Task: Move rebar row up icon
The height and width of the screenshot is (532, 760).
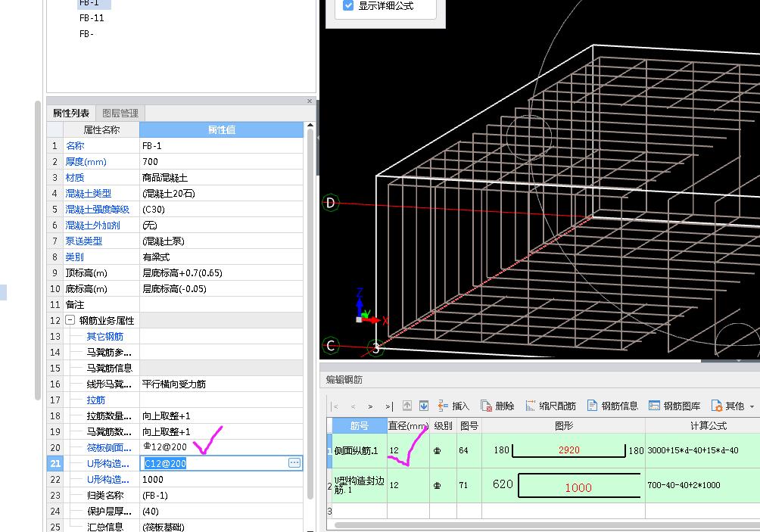Action: tap(407, 406)
